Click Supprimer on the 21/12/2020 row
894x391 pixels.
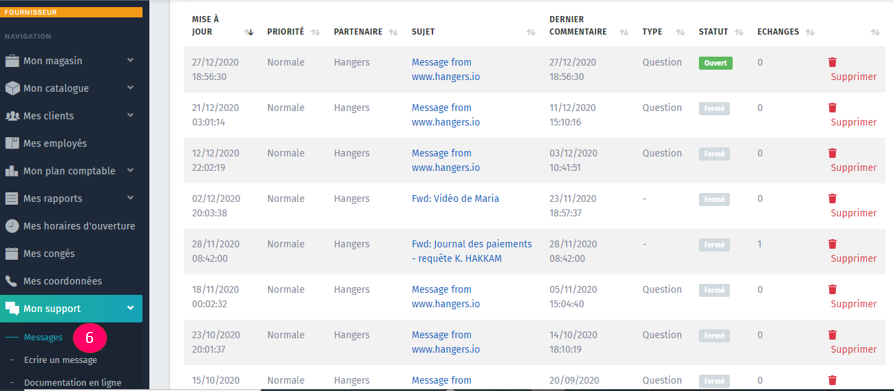click(x=854, y=122)
